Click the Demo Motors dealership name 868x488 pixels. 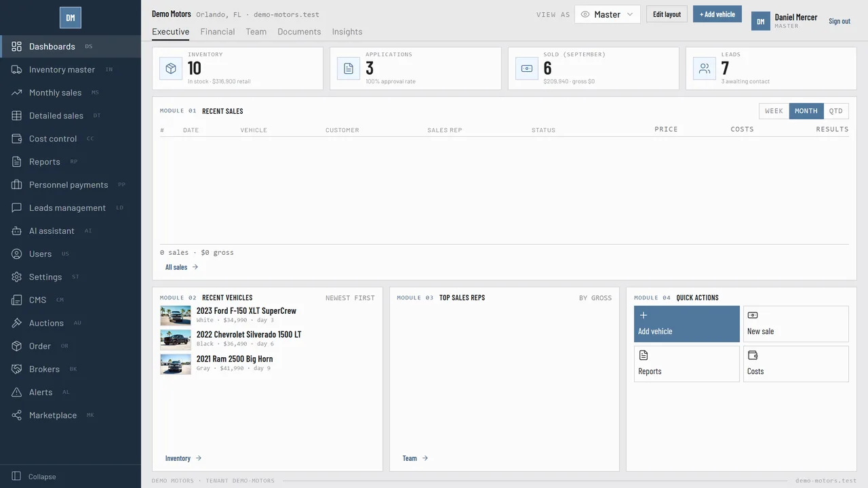[172, 14]
